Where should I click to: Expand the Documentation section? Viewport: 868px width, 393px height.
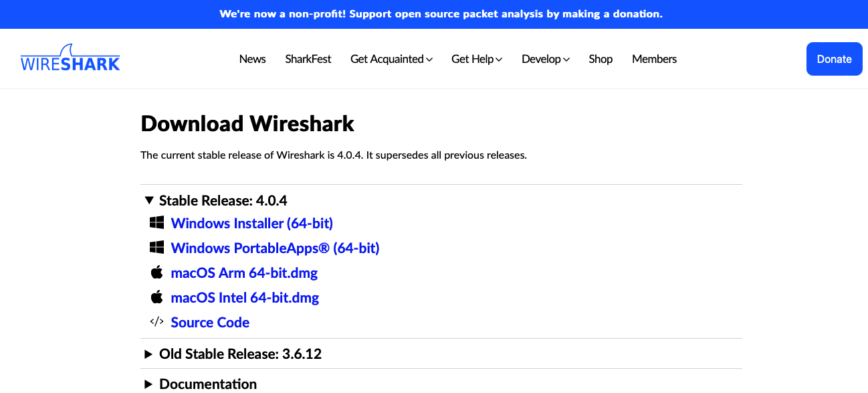click(201, 384)
